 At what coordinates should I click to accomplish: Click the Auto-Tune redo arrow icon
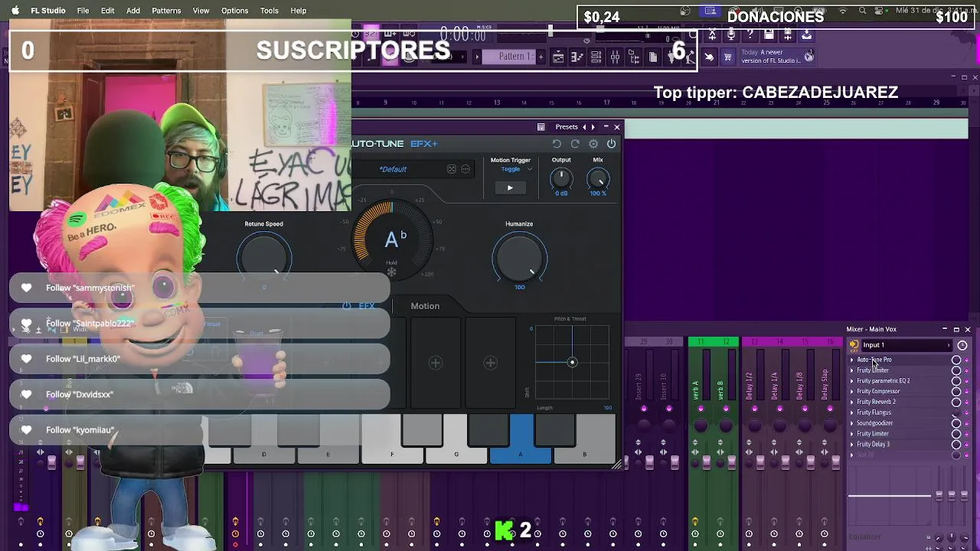tap(575, 144)
